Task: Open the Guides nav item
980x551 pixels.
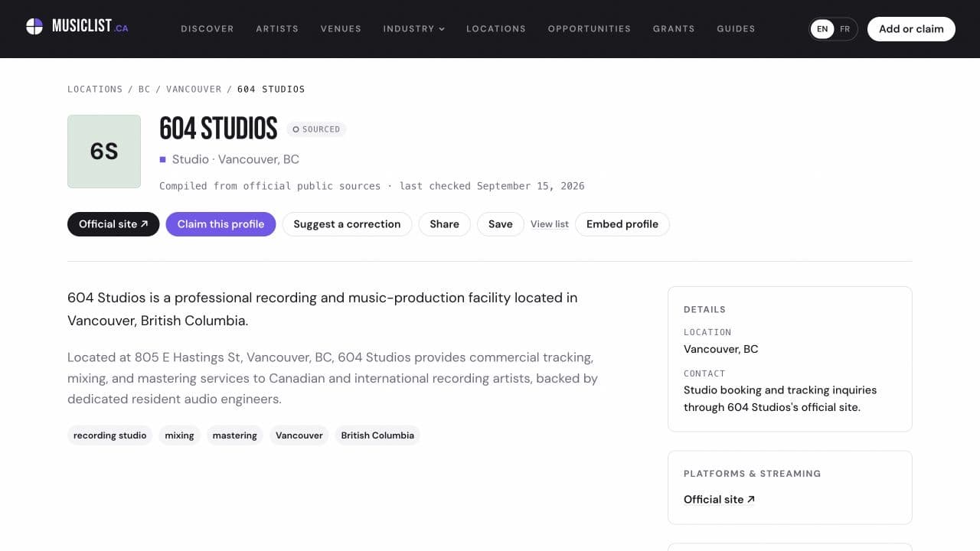Action: click(736, 29)
